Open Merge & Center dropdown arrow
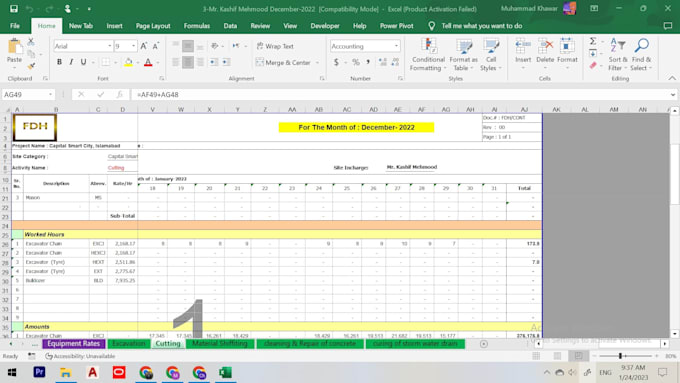Screen dimensions: 680x383 click(317, 62)
